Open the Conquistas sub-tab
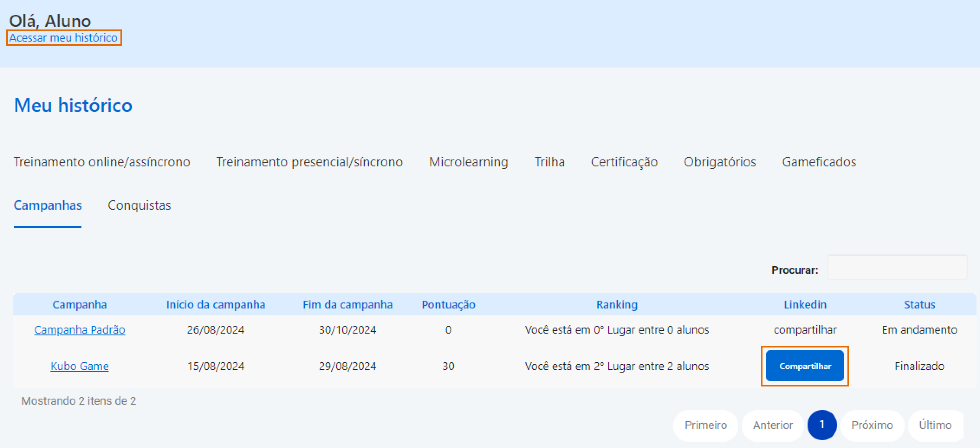Viewport: 980px width, 448px height. pos(139,205)
